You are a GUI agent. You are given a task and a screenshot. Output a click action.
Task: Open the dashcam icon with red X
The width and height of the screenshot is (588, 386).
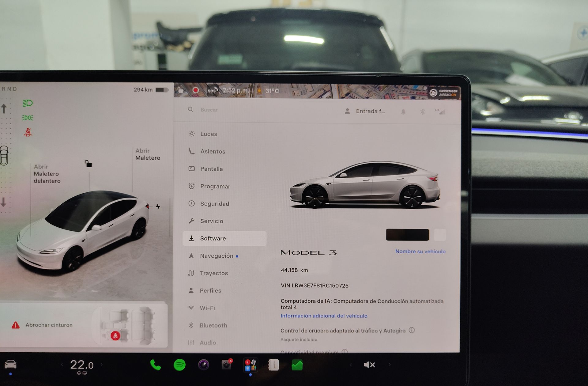[227, 365]
